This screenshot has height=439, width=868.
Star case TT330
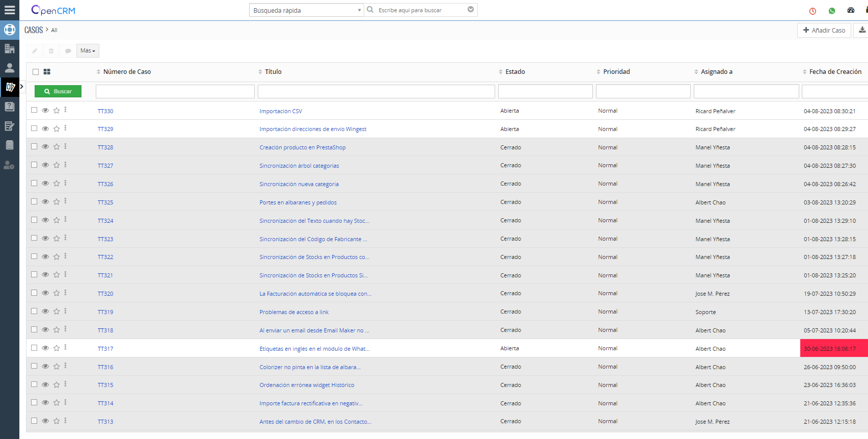pos(57,111)
